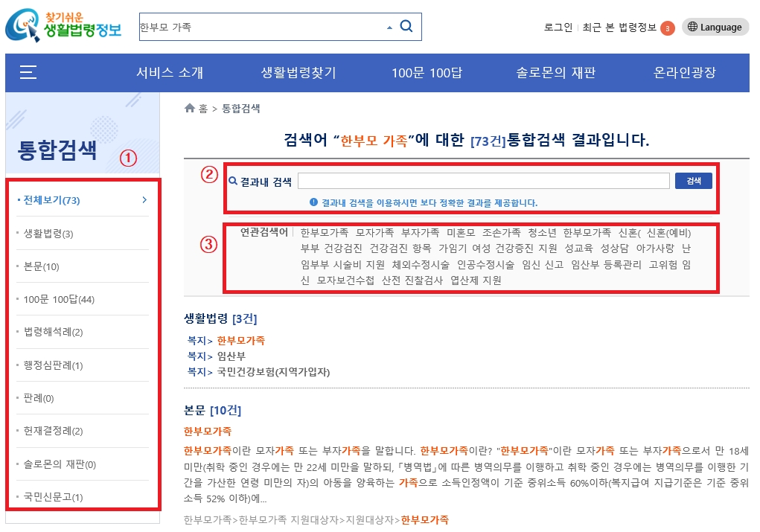Screen dimensions: 760x532
Task: Click related keyword 미혼모
Action: (x=461, y=232)
